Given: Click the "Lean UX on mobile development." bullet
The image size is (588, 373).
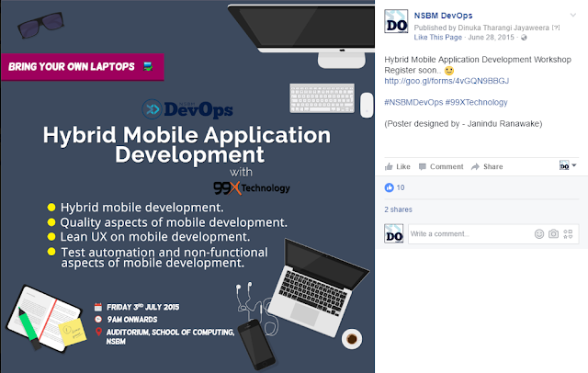Looking at the screenshot, I should point(155,237).
